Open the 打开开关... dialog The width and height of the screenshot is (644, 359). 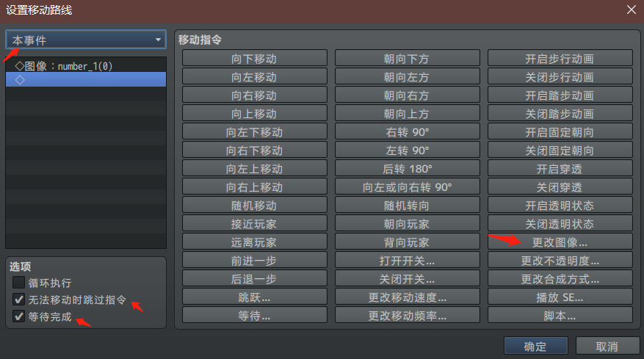[x=408, y=261]
